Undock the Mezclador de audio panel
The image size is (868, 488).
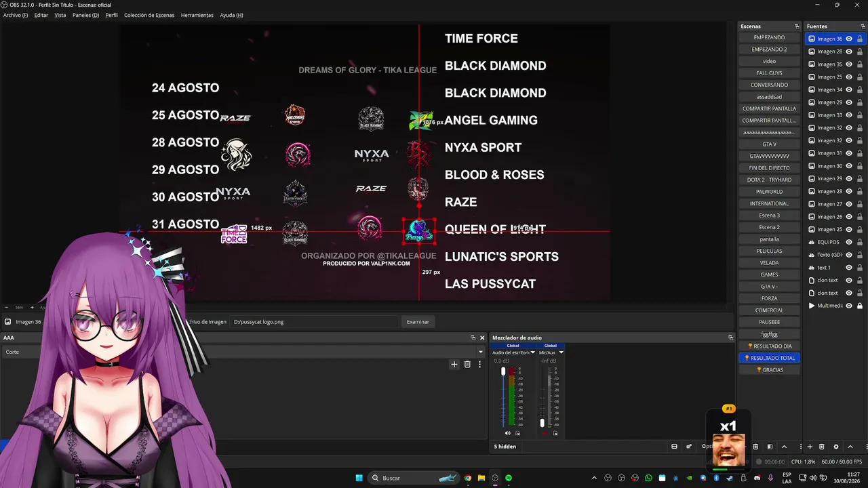[730, 338]
